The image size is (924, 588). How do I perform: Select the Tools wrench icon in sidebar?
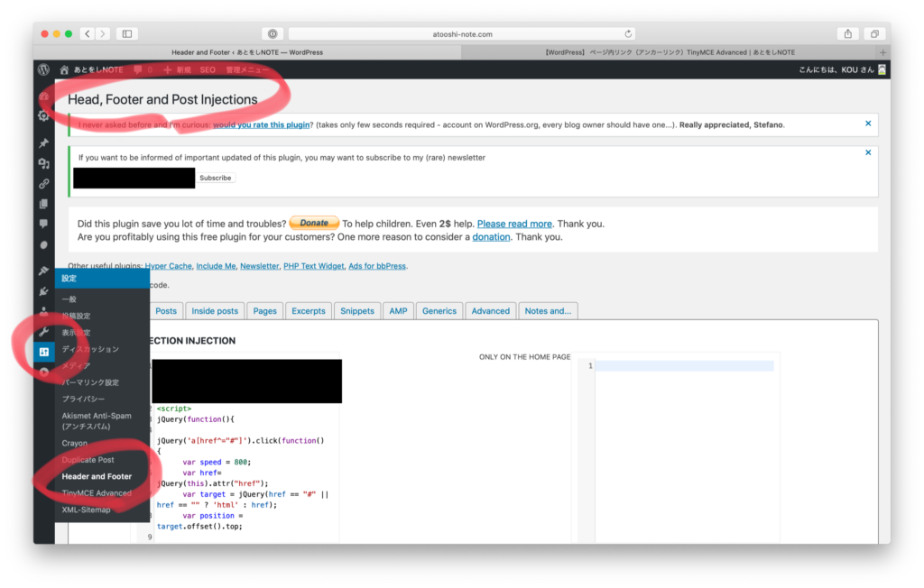pyautogui.click(x=43, y=332)
